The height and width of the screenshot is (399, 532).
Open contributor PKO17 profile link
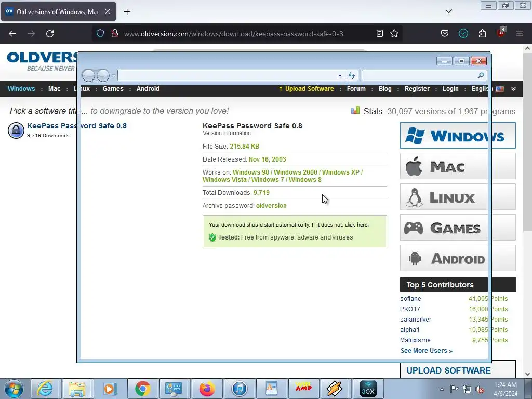coord(410,309)
